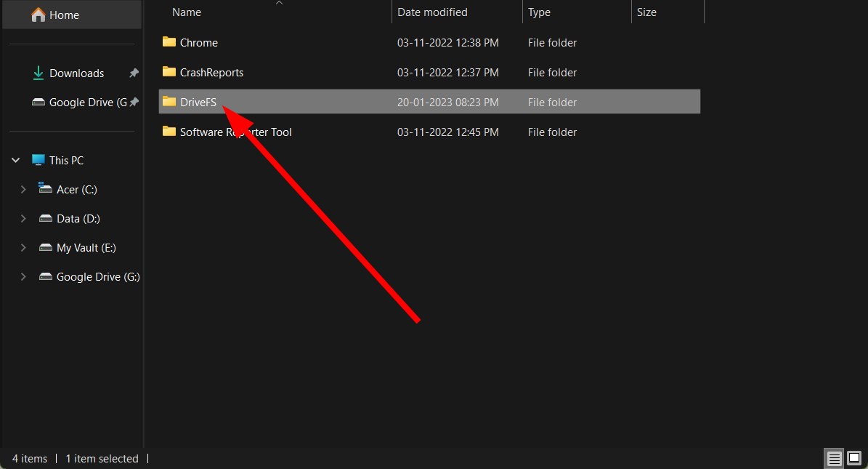Click date 20-01-2023 08:23 PM of DriveFS
The height and width of the screenshot is (469, 868).
coord(448,102)
